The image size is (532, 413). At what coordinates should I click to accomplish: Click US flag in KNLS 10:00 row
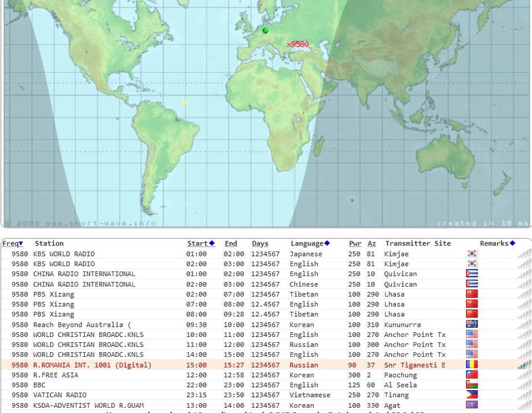coord(472,334)
